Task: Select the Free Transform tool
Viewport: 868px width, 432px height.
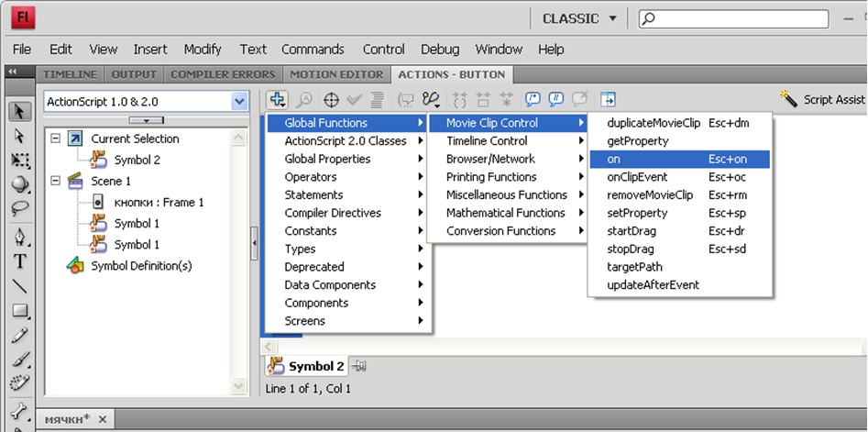Action: click(19, 161)
